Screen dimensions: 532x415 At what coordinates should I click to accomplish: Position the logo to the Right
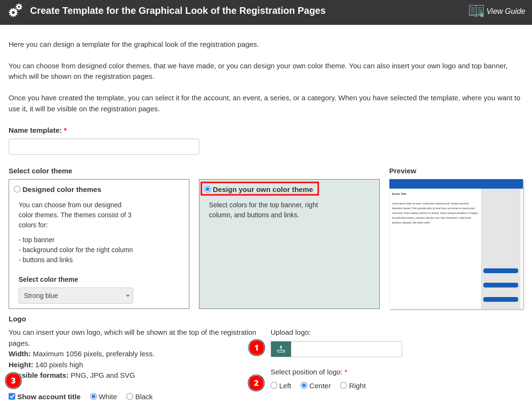point(344,385)
